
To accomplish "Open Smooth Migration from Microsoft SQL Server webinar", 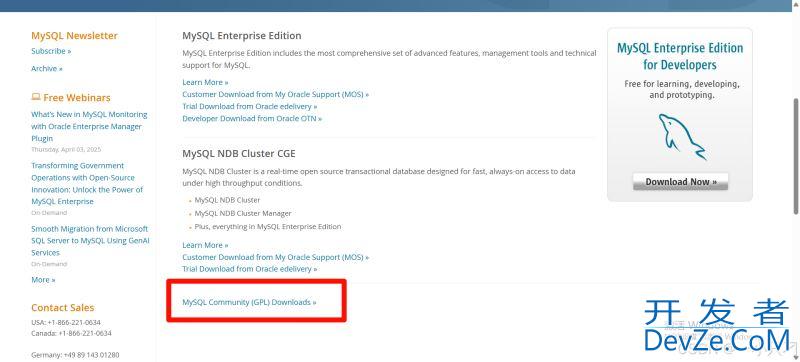I will pyautogui.click(x=90, y=241).
